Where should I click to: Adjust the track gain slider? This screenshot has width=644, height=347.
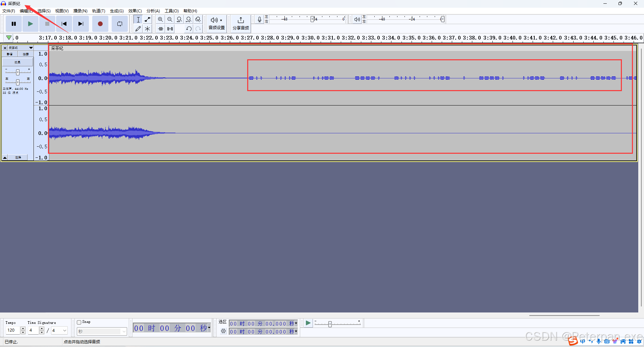click(18, 72)
